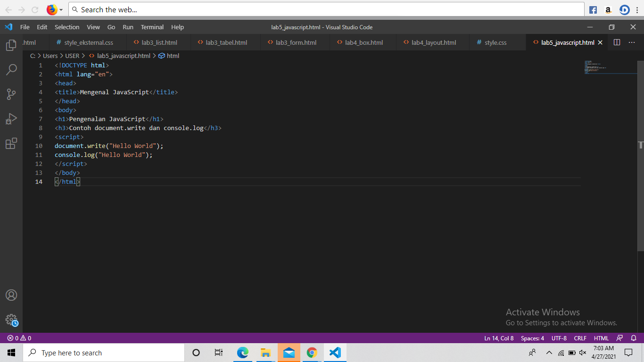This screenshot has height=362, width=644.
Task: Open the Explorer icon in the activity bar
Action: (11, 45)
